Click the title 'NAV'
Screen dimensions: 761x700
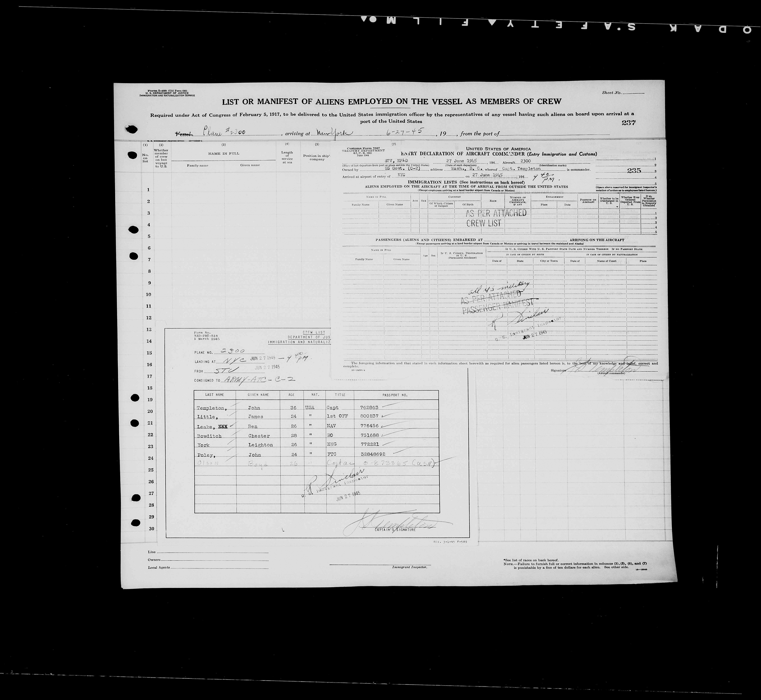[331, 426]
